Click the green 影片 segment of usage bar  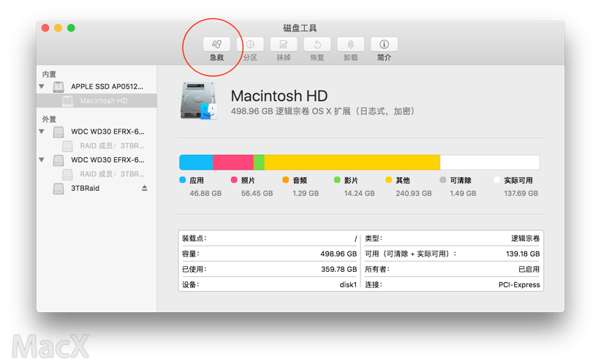(x=259, y=162)
